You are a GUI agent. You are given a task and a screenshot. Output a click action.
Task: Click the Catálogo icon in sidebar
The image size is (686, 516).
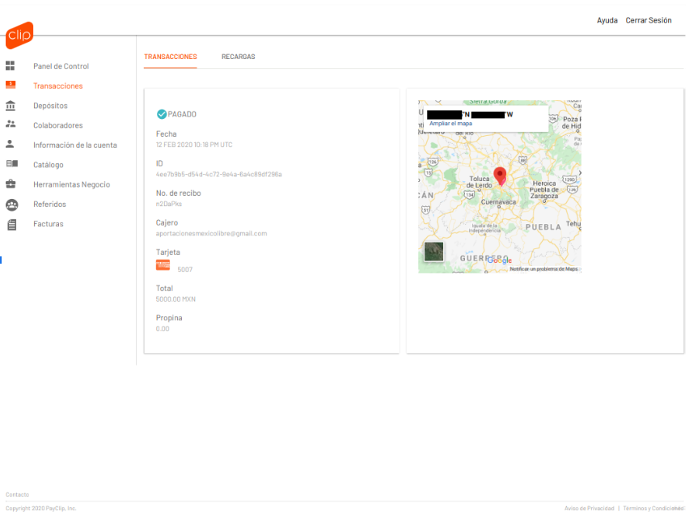pos(11,164)
